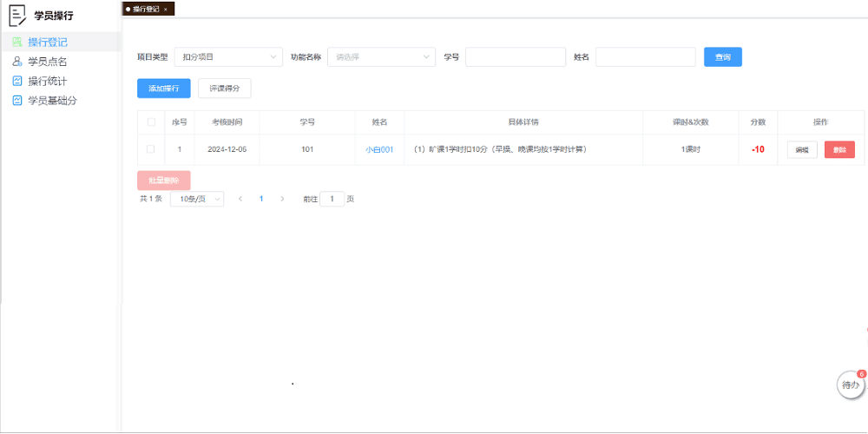Open the 功能名称 dropdown
Image resolution: width=868 pixels, height=434 pixels.
(381, 57)
